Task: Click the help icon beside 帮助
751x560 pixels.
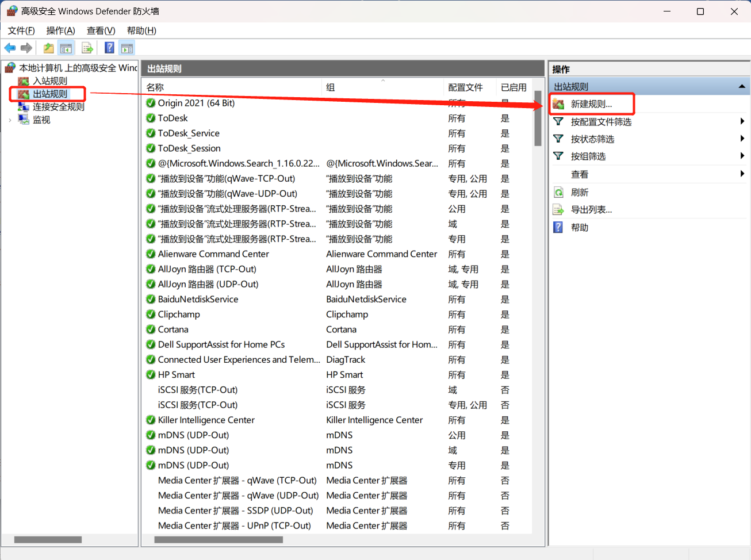Action: click(558, 227)
